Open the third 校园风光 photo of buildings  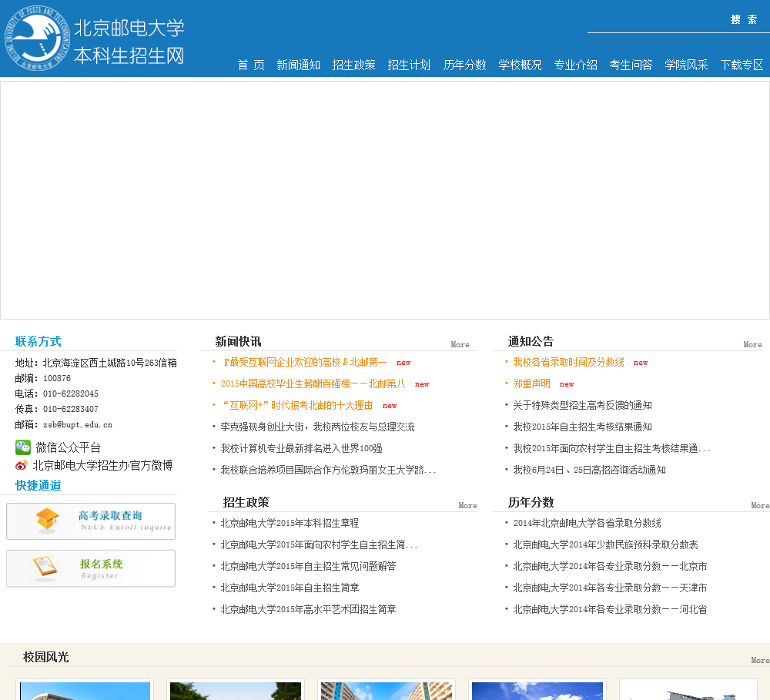[x=387, y=691]
